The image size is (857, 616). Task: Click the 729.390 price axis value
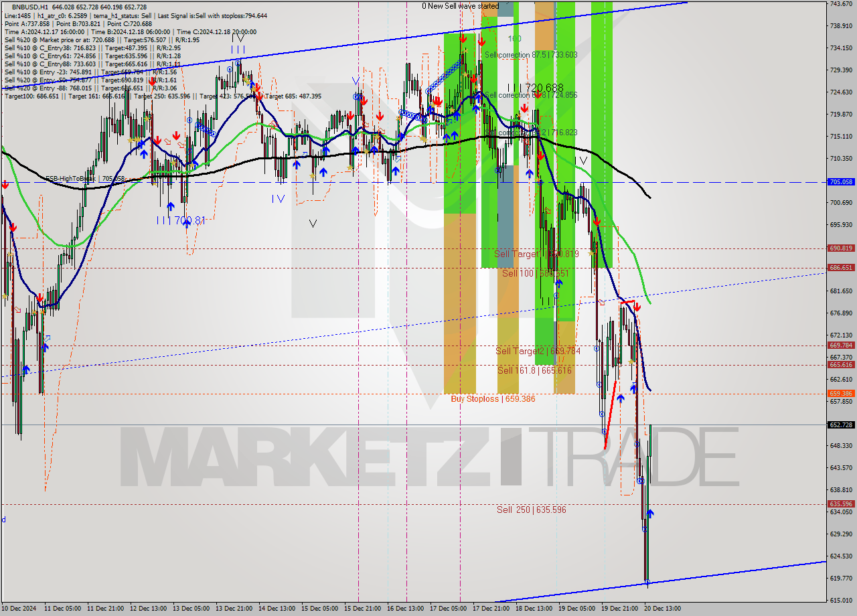coord(841,70)
